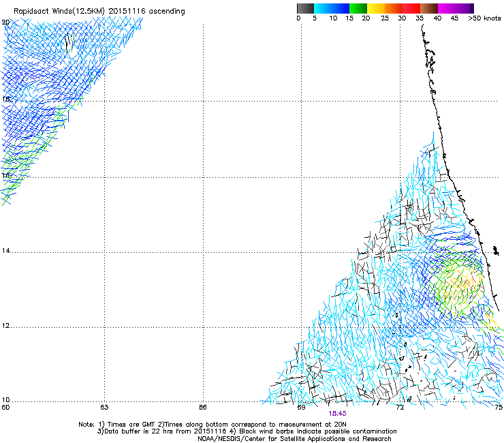Click the note line beginning '3)Data buffer is 22 hrs'
Viewport: 504px width, 443px height.
(247, 431)
